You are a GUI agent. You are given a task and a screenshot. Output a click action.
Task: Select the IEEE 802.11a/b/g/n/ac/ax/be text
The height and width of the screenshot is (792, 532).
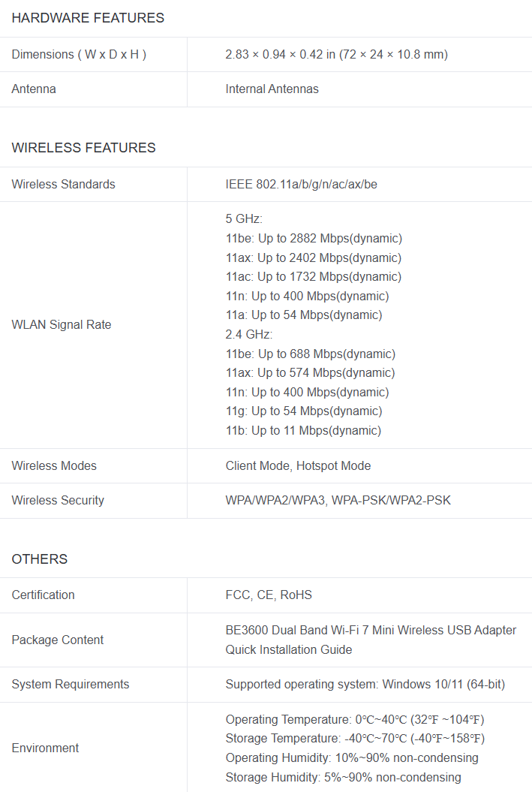point(301,184)
